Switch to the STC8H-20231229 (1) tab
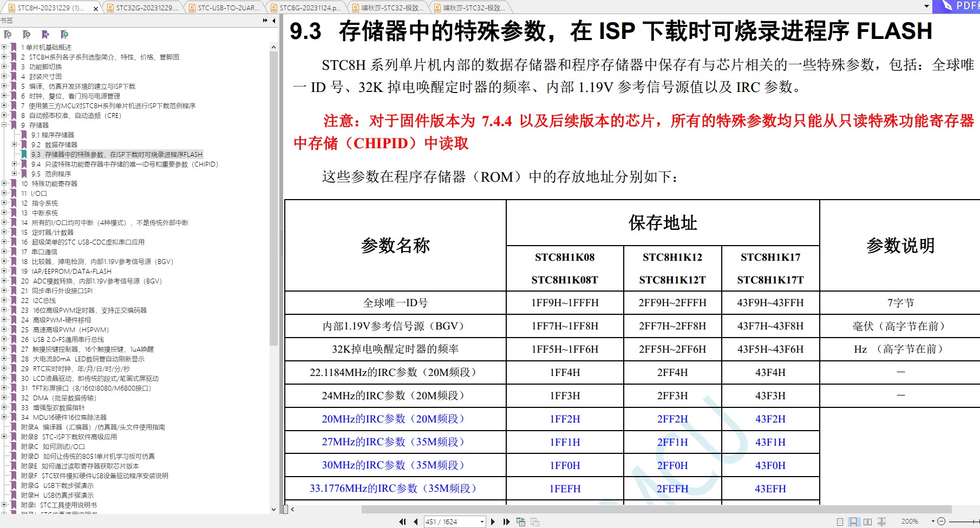Image resolution: width=980 pixels, height=528 pixels. (x=51, y=8)
